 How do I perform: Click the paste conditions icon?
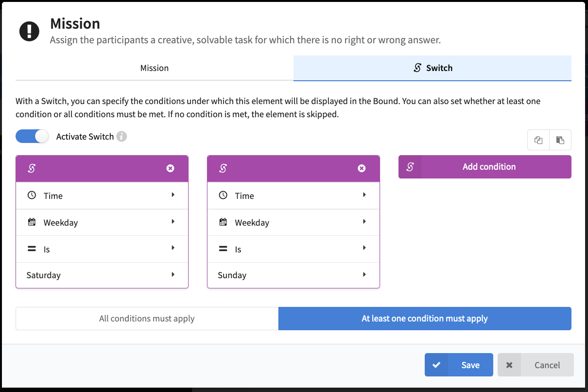pyautogui.click(x=560, y=140)
